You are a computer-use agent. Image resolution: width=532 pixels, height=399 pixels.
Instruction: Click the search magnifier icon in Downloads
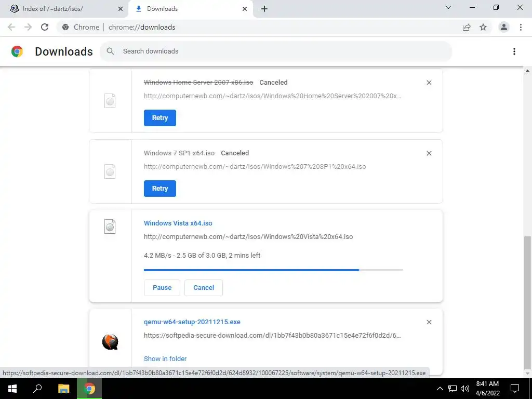pyautogui.click(x=110, y=51)
